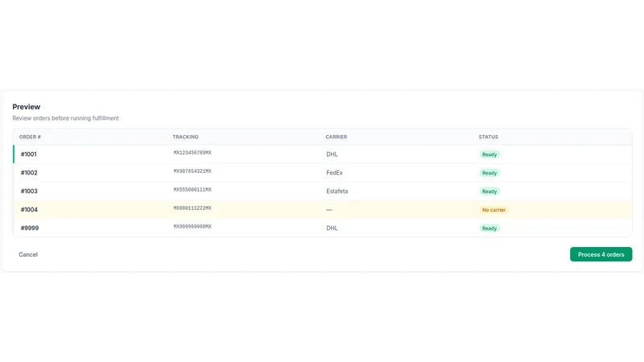Screen dimensions: 644x362
Task: Select order number #1003
Action: pyautogui.click(x=29, y=191)
